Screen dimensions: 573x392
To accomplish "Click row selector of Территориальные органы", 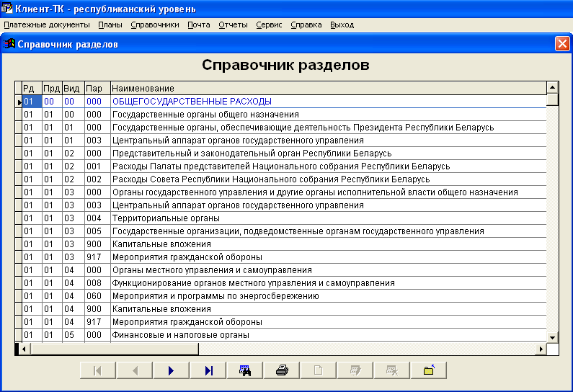I will tap(18, 218).
